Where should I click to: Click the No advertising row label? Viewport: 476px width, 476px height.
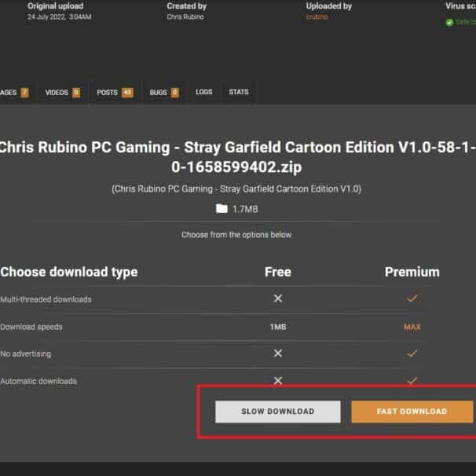tap(25, 354)
